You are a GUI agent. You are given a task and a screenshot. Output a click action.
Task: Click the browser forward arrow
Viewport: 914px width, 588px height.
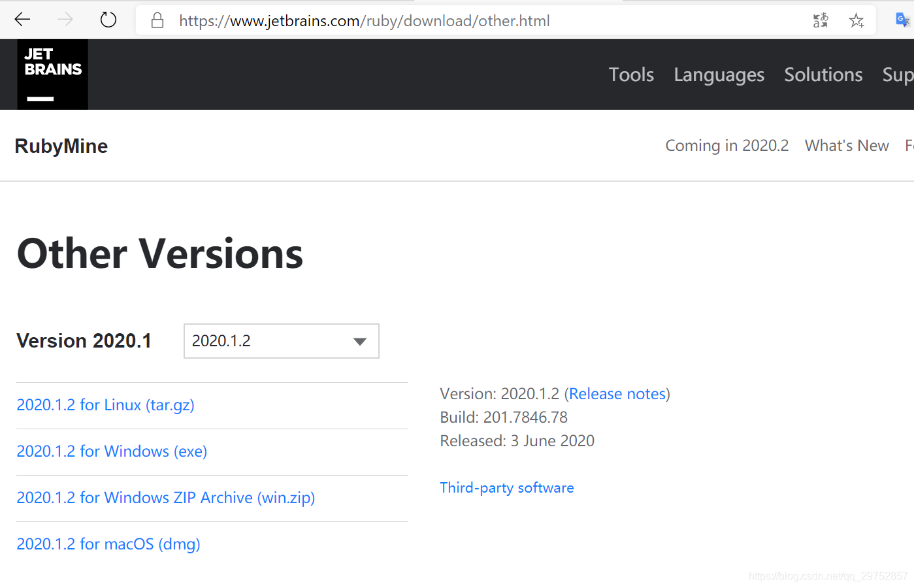tap(65, 20)
